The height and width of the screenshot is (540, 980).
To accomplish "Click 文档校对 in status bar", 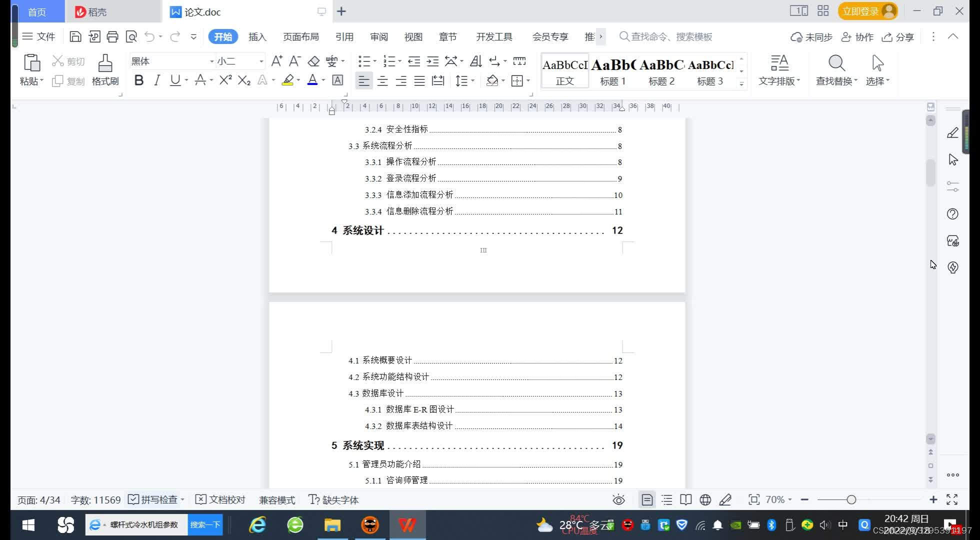I will tap(220, 499).
